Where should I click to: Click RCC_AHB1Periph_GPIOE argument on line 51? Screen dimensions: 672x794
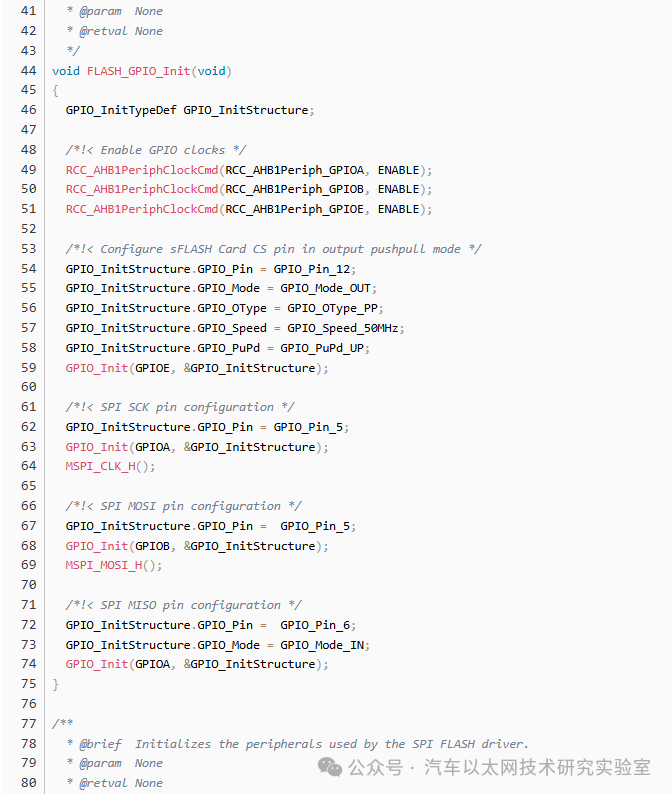tap(295, 209)
